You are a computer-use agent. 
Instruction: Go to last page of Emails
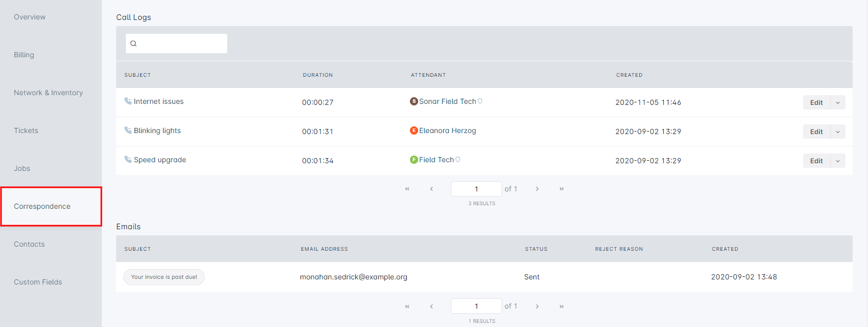click(x=561, y=307)
